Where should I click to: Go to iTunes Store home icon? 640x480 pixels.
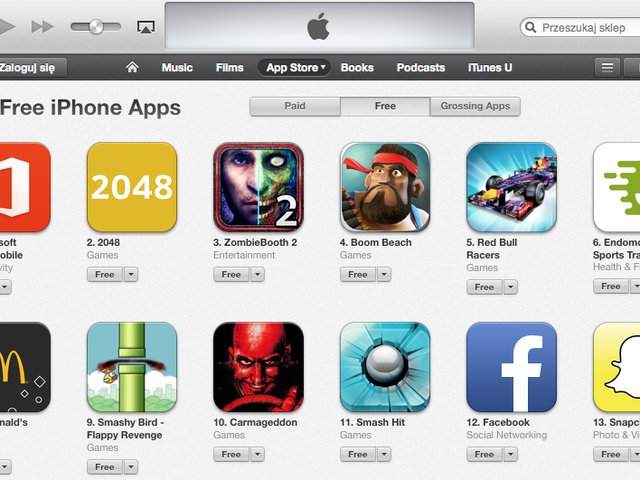click(x=132, y=67)
